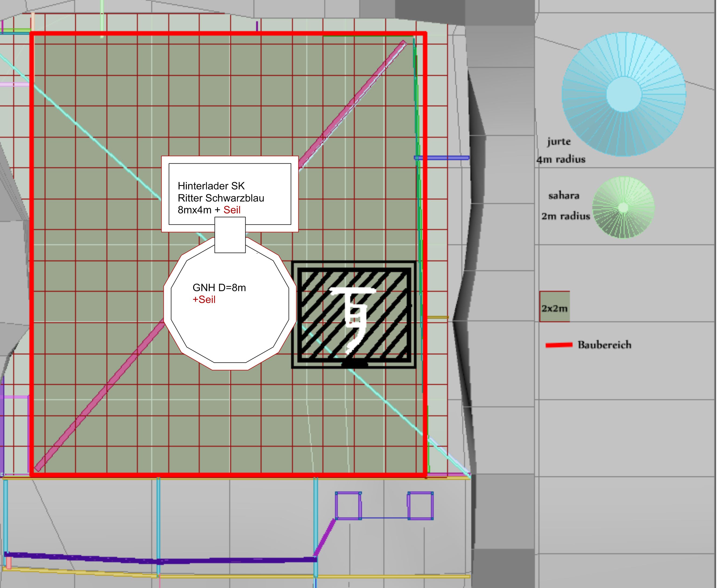Click the sahara label text

pos(564,196)
